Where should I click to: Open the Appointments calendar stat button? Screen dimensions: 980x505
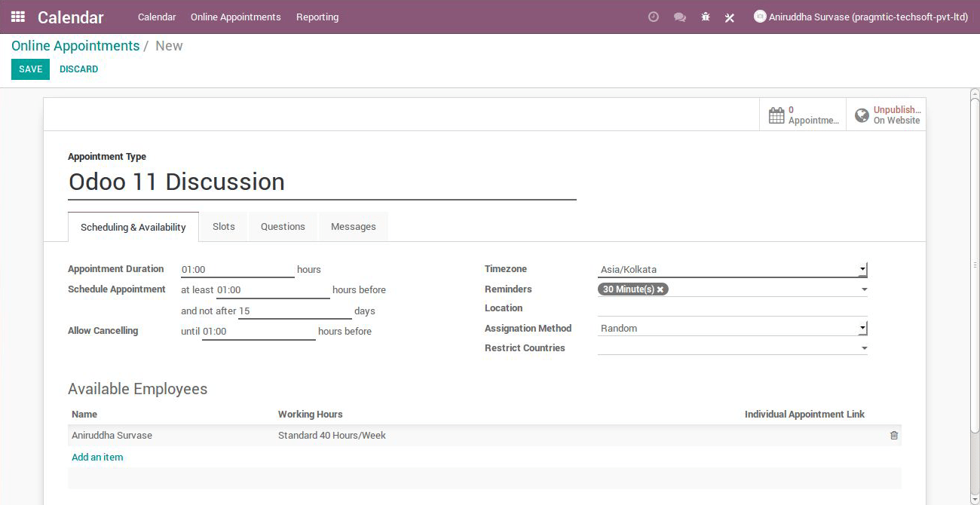[803, 115]
